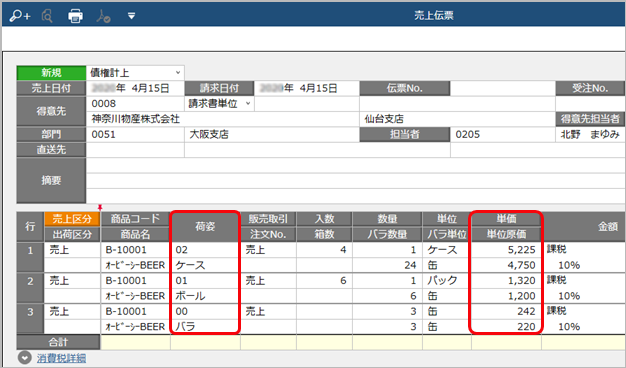Click the 得意先 code 0008 field
The width and height of the screenshot is (626, 368).
[135, 104]
